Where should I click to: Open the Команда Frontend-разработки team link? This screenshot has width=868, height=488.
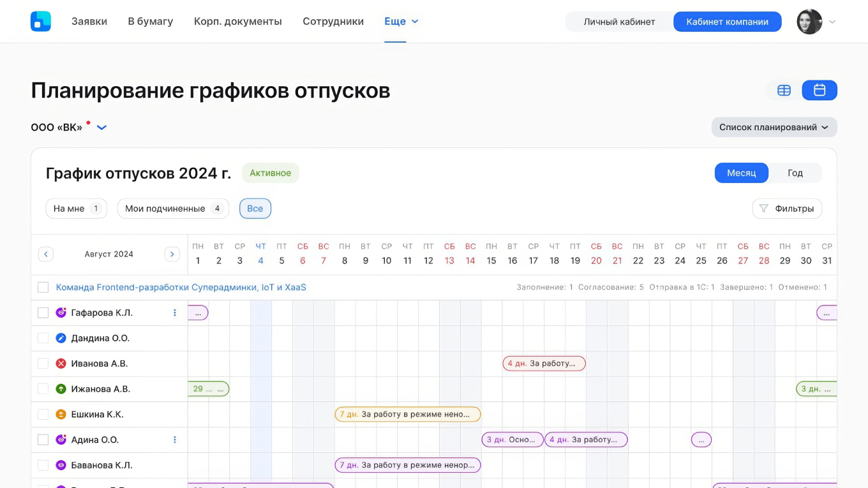tap(179, 287)
